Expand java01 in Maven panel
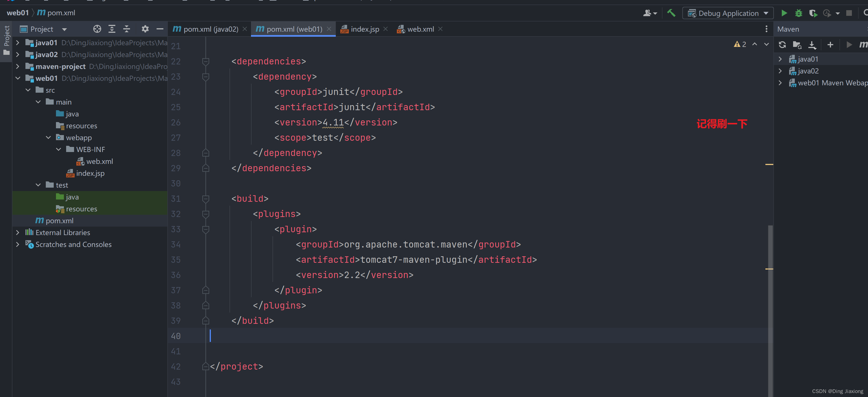868x397 pixels. click(780, 59)
